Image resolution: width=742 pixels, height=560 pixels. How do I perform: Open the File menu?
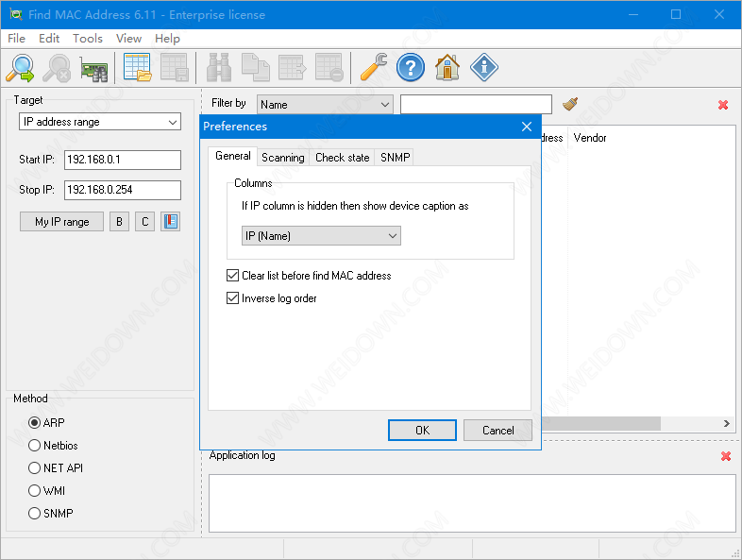coord(17,39)
